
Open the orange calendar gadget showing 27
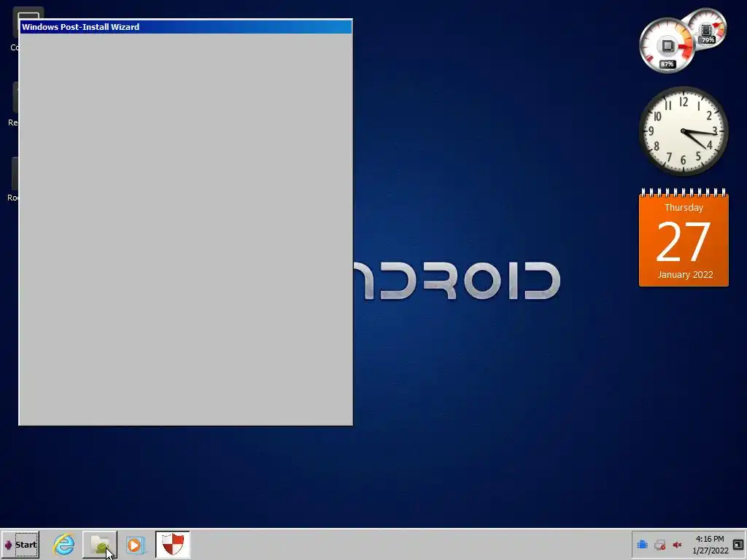684,238
